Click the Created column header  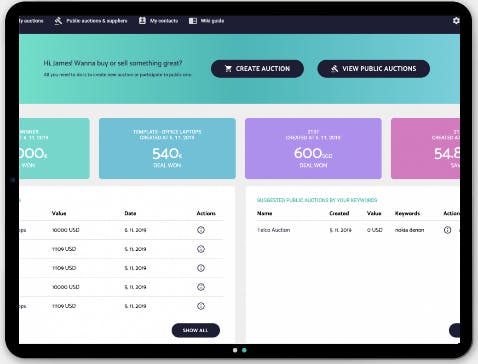pos(339,213)
